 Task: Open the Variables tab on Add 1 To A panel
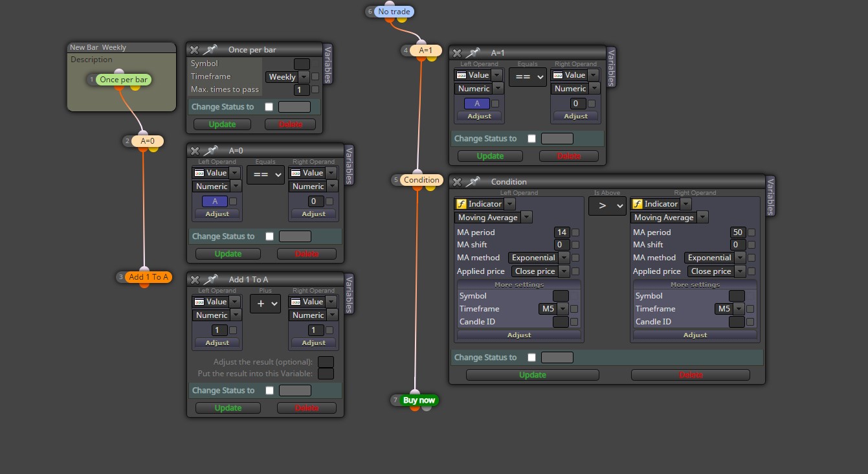pyautogui.click(x=349, y=295)
